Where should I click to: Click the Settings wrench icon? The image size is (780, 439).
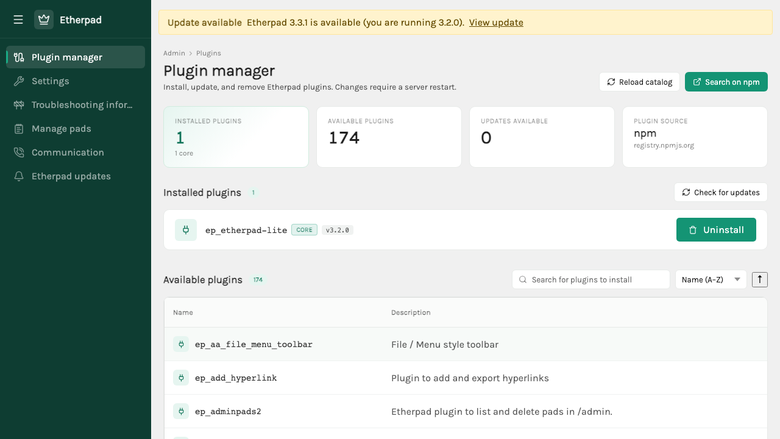(19, 81)
